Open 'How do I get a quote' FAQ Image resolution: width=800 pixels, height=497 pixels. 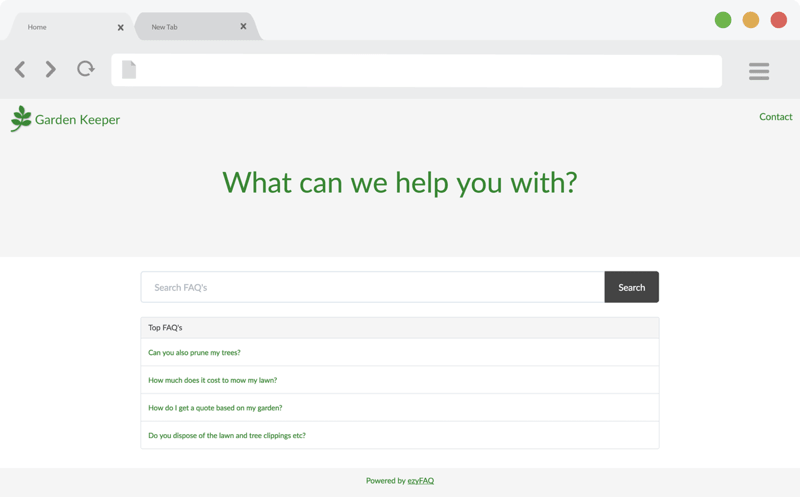(x=215, y=408)
